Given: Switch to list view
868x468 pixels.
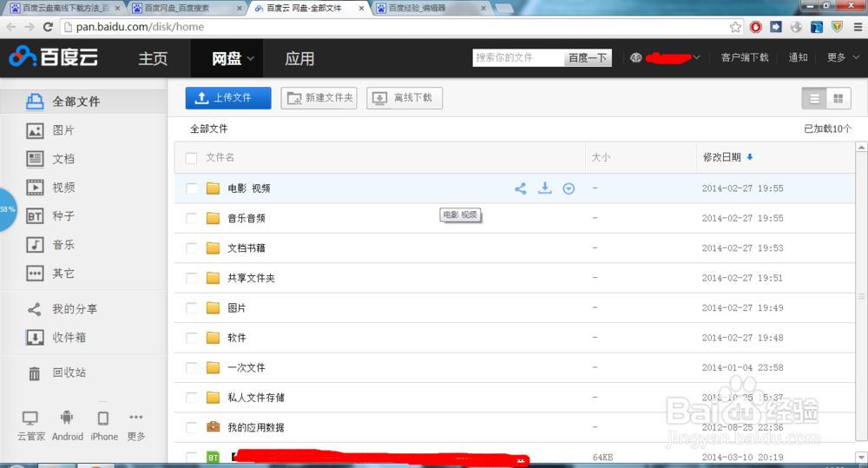Looking at the screenshot, I should click(x=814, y=99).
